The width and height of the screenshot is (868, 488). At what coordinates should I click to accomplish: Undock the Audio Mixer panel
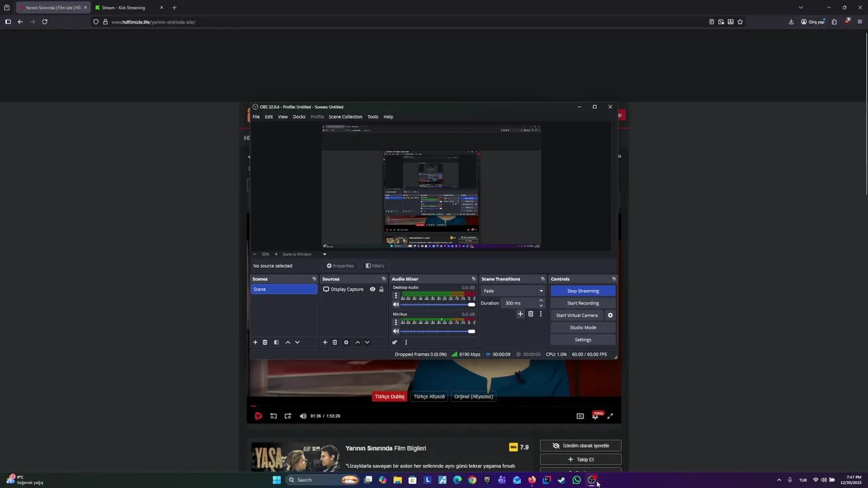pos(473,279)
